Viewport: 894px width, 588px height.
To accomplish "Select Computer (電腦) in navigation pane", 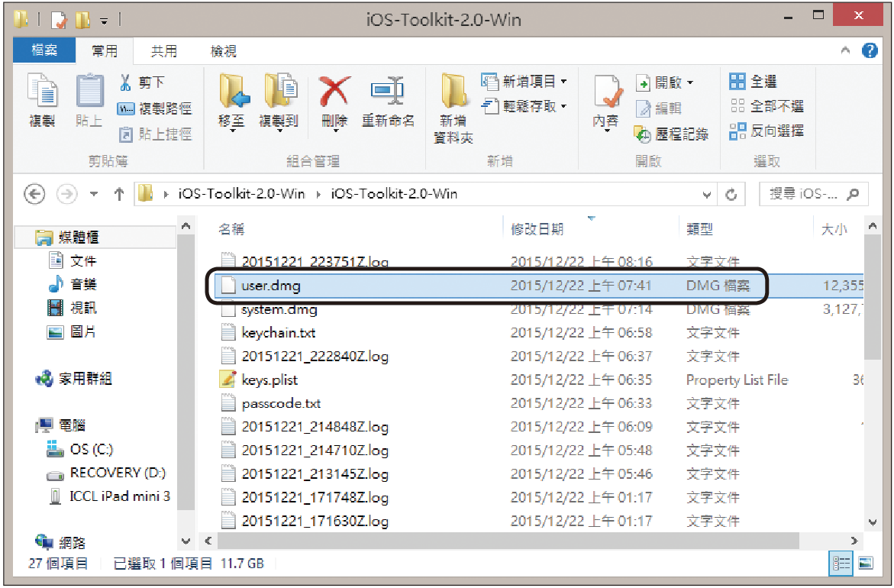I will tap(60, 425).
